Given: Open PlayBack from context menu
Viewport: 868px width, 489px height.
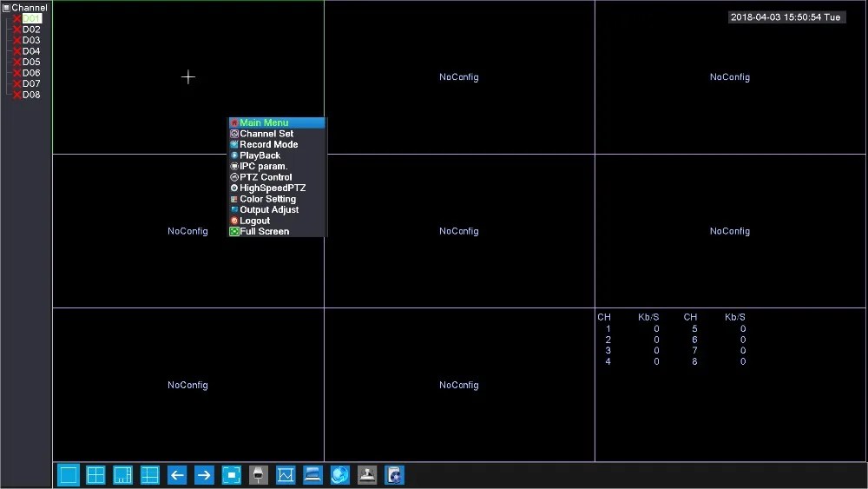Looking at the screenshot, I should tap(277, 155).
